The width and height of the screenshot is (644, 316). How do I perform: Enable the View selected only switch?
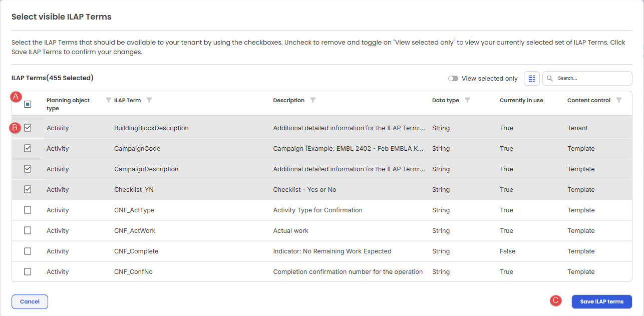(x=453, y=79)
